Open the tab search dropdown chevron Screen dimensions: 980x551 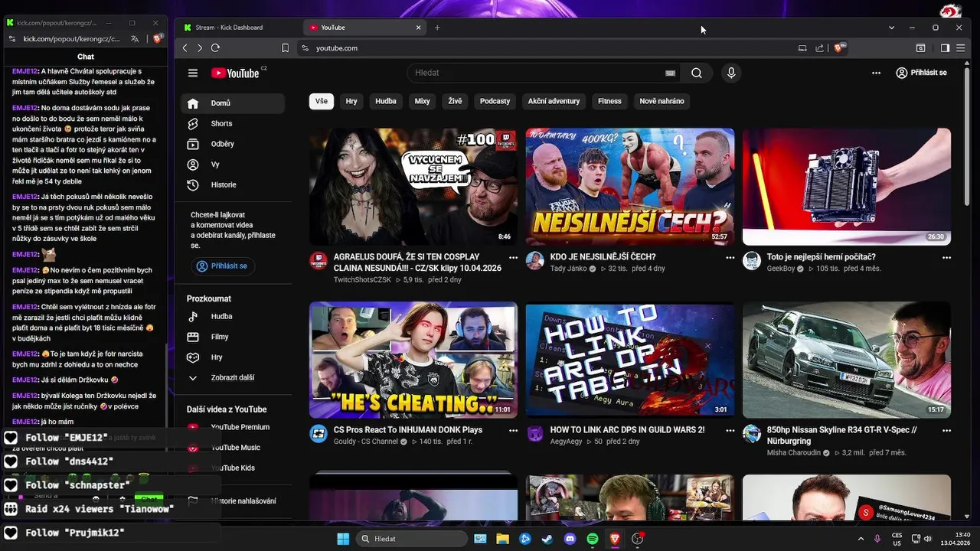click(x=891, y=28)
